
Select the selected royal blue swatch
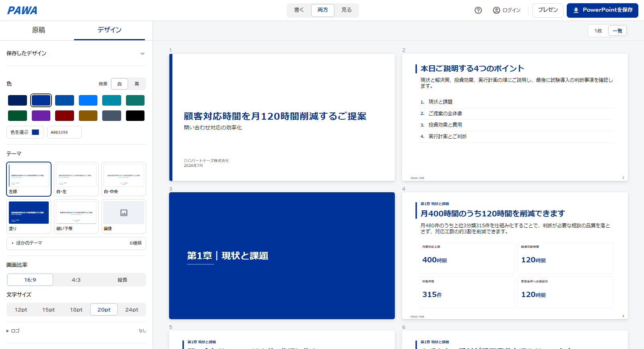coord(41,100)
